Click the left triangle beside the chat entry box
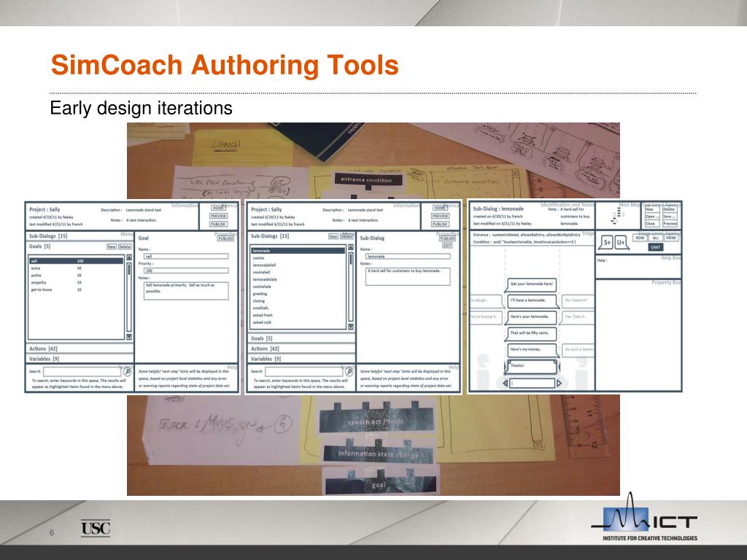The image size is (747, 560). pos(505,384)
